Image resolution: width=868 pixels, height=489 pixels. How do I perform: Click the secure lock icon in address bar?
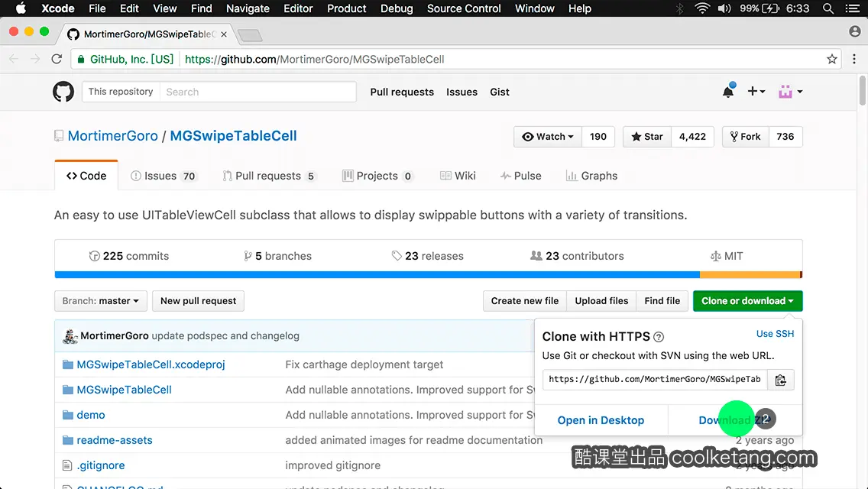(x=81, y=60)
